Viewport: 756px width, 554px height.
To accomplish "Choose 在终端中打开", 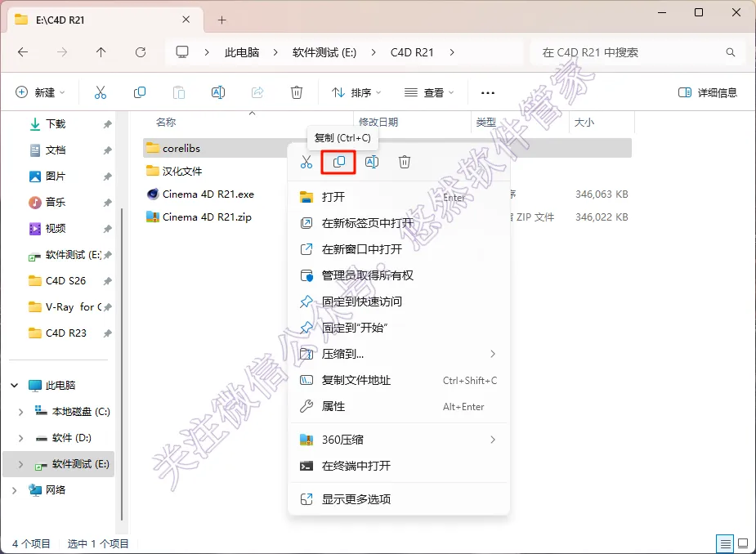I will click(398, 466).
